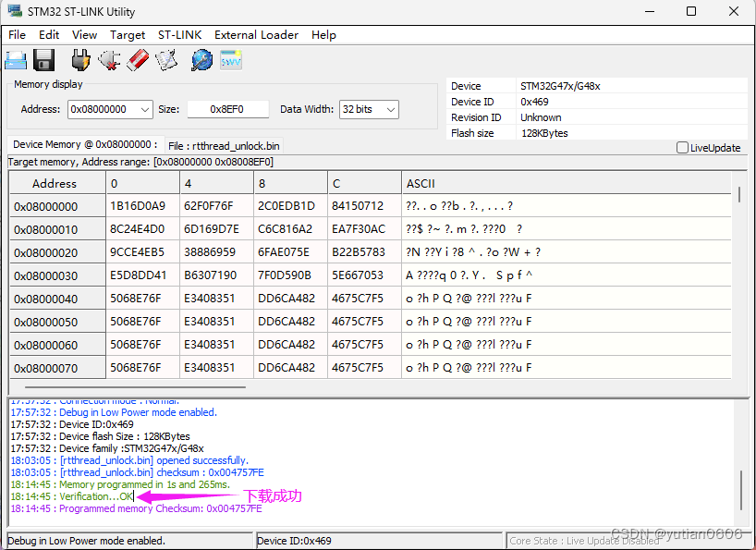
Task: Switch to the rtthread_unlock.bin file tab
Action: [225, 145]
